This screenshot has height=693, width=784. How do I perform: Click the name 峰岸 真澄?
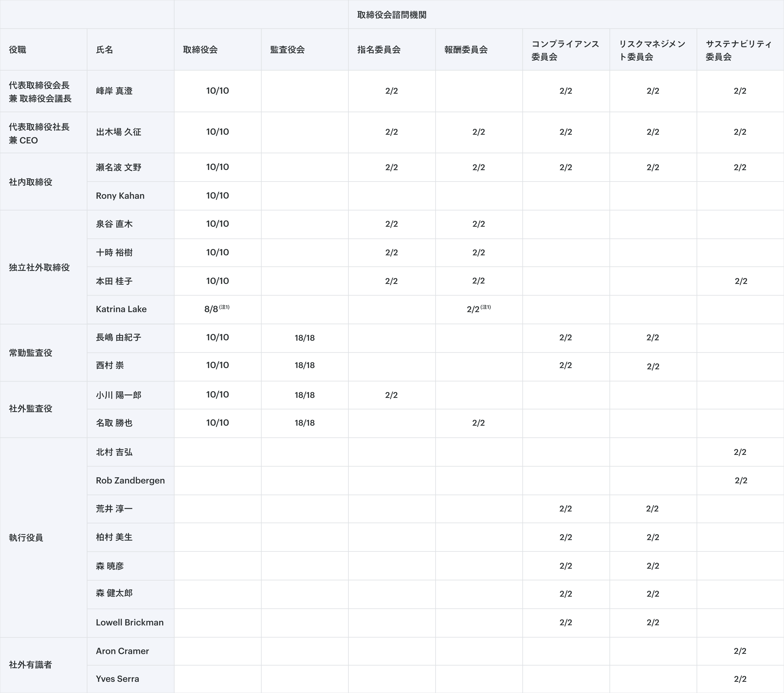pos(114,91)
